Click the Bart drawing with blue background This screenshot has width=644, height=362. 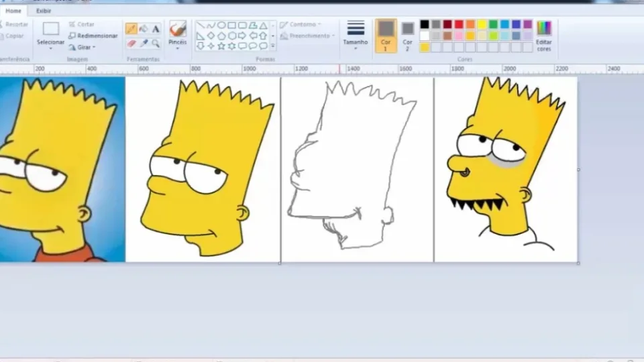pyautogui.click(x=62, y=169)
